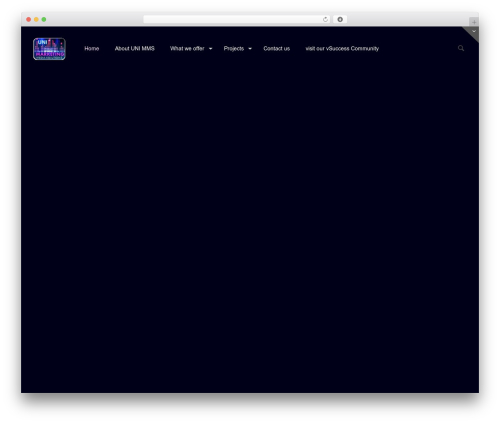Visit our vSuccess Community link

[x=342, y=49]
